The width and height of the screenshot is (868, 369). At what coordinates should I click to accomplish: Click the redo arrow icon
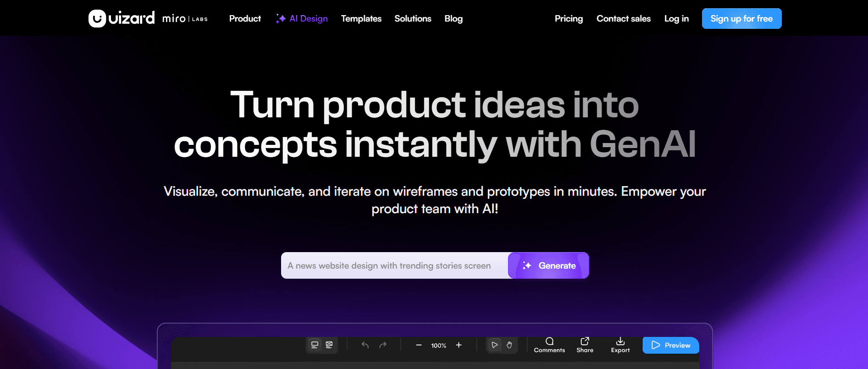click(383, 345)
